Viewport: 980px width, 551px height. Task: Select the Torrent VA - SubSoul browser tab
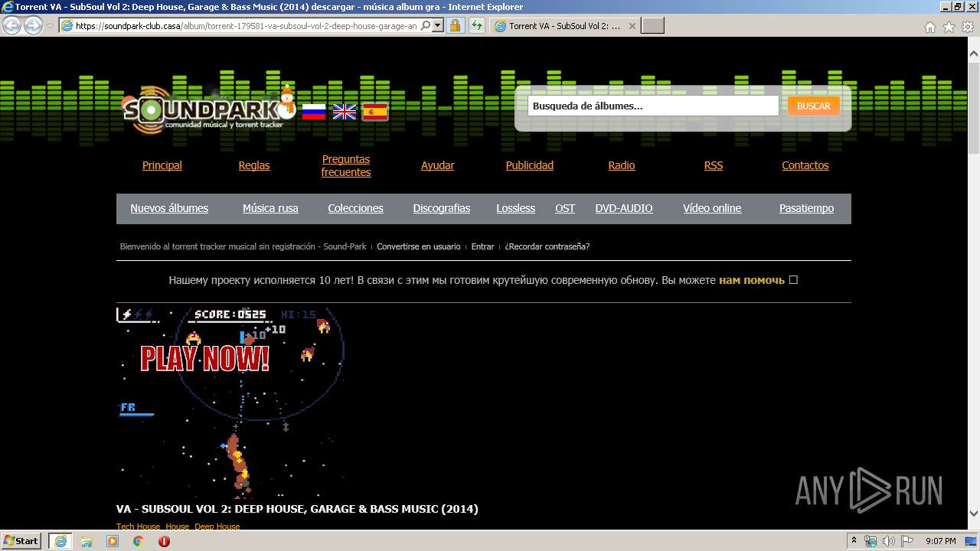pos(565,26)
